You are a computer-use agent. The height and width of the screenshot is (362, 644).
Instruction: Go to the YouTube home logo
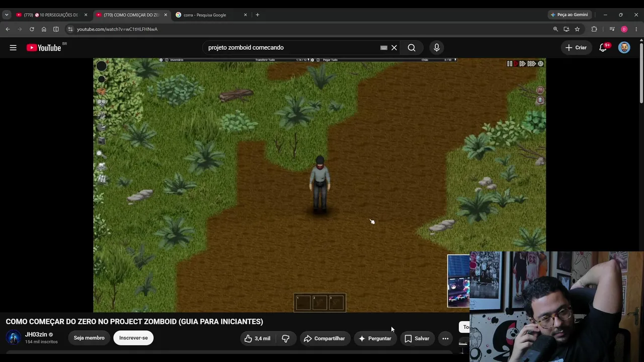coord(44,48)
